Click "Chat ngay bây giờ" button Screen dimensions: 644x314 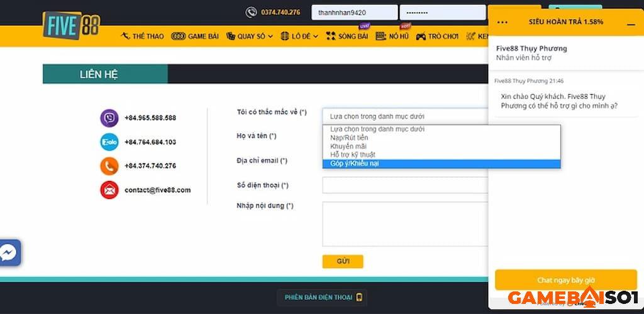click(x=565, y=280)
